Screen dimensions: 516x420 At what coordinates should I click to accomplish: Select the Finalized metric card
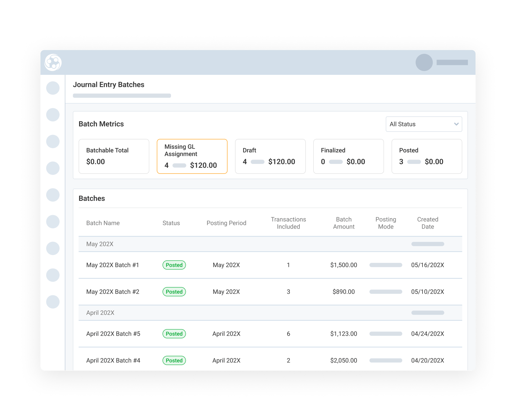348,156
